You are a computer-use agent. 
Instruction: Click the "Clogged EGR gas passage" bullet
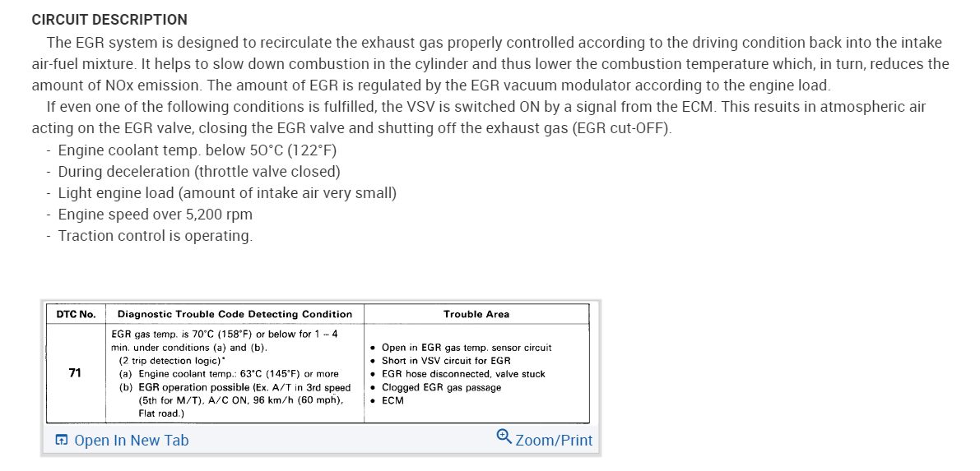tap(441, 387)
